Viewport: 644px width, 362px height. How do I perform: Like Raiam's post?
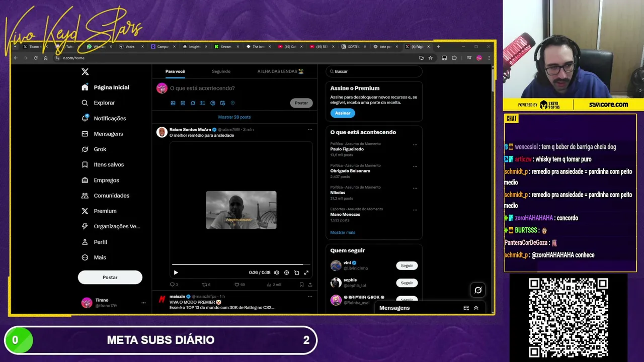point(239,285)
